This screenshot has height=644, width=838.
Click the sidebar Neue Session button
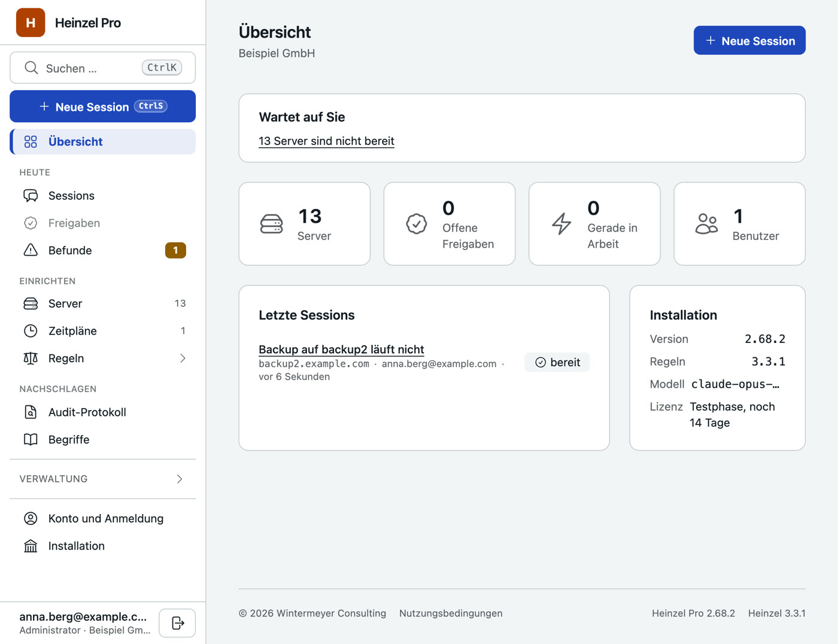103,107
